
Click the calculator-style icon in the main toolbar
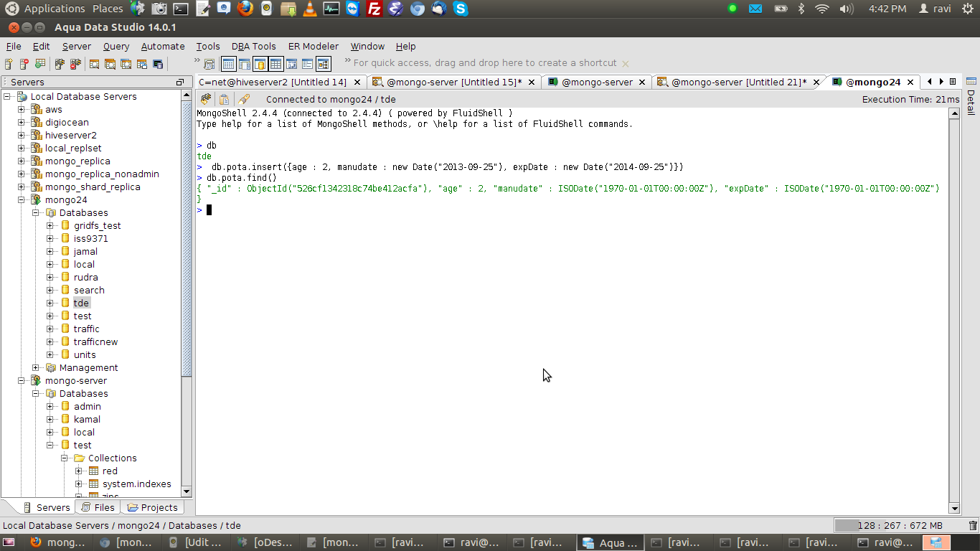209,64
